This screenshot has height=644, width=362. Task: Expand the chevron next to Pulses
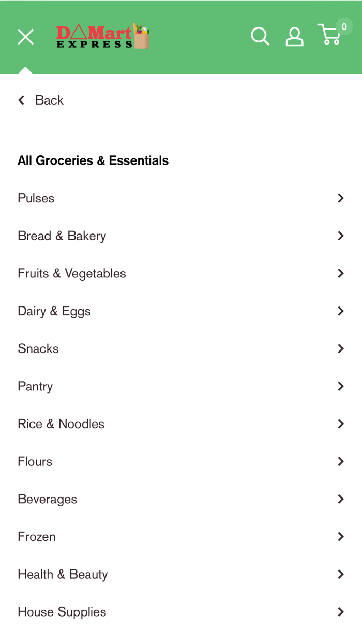[340, 198]
